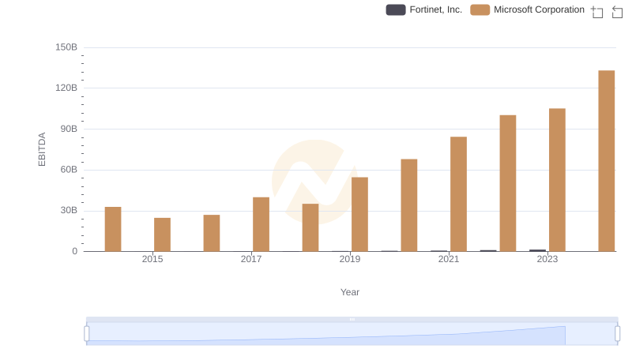Click the '2023' x-axis label
The height and width of the screenshot is (364, 632).
547,259
